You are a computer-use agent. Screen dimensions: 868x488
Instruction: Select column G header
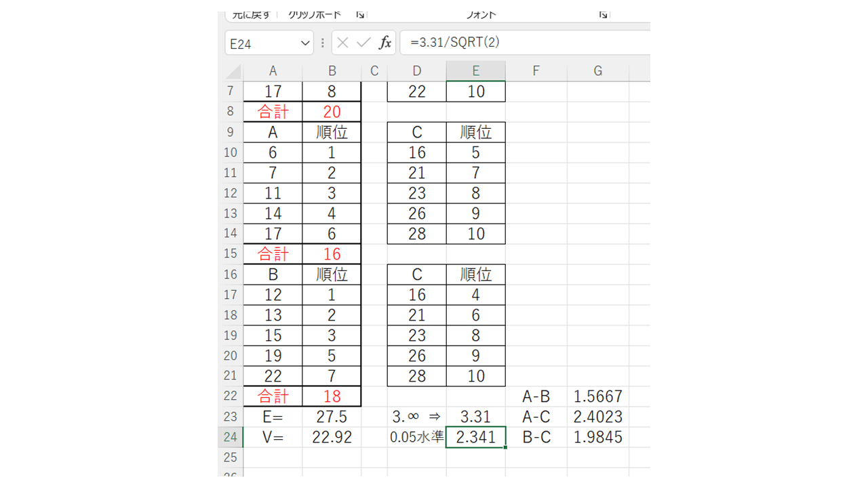597,71
